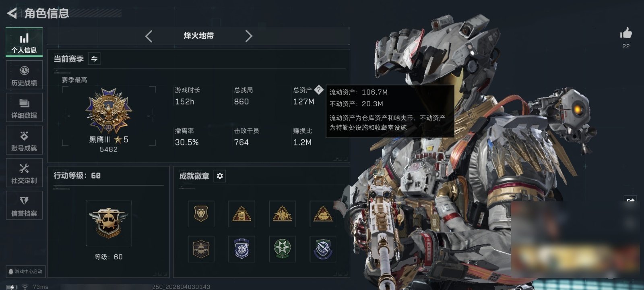Select the 社交定制 tools icon
This screenshot has width=644, height=290.
click(24, 173)
